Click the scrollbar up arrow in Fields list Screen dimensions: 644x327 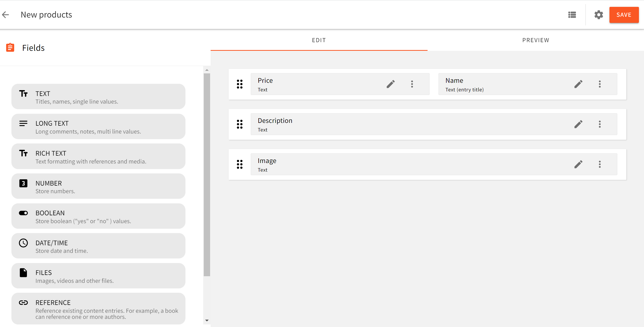click(207, 70)
